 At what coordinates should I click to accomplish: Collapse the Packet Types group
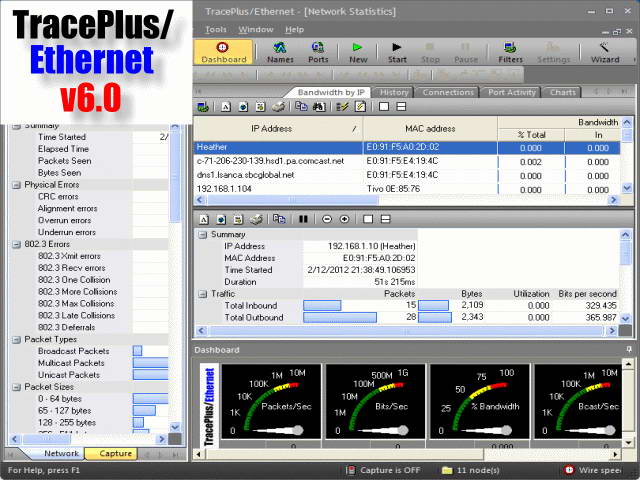coord(16,340)
